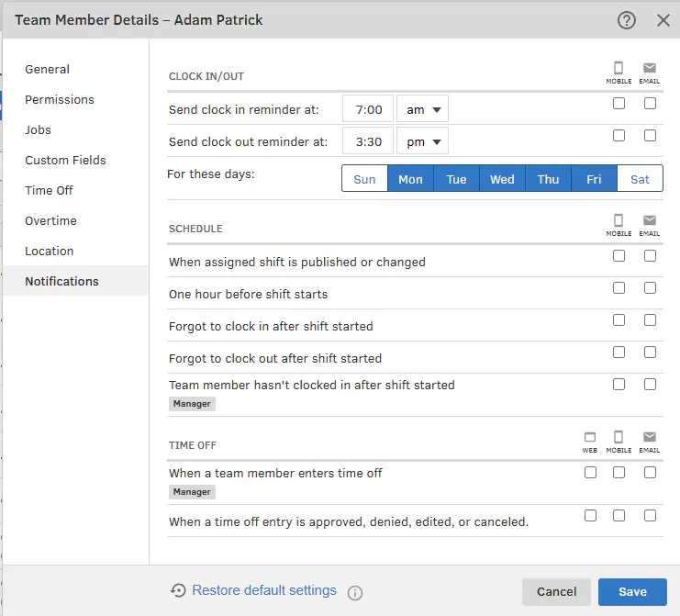Open the Time Off section

click(49, 190)
